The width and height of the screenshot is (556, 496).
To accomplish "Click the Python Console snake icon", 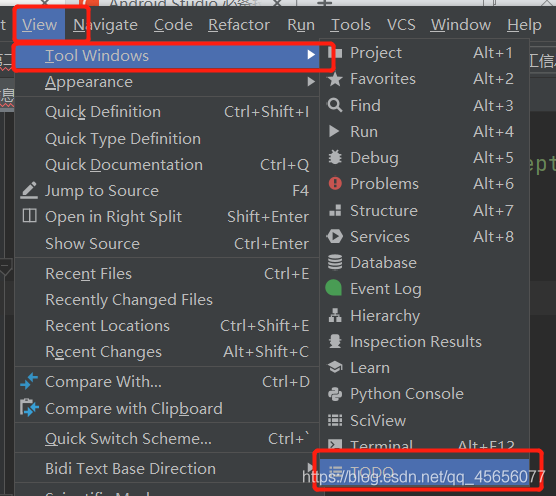I will tap(335, 394).
